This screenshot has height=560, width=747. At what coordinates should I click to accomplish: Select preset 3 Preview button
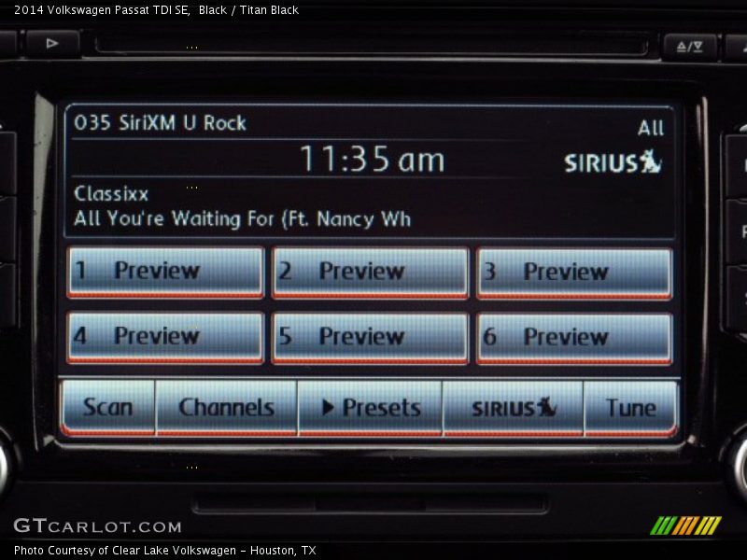[x=574, y=273]
